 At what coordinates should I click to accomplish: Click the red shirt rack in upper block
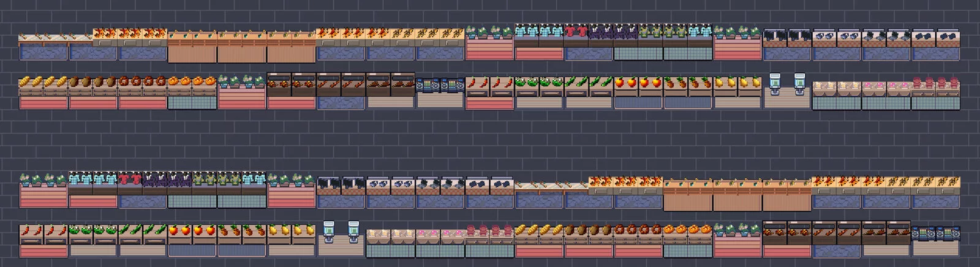[576, 42]
